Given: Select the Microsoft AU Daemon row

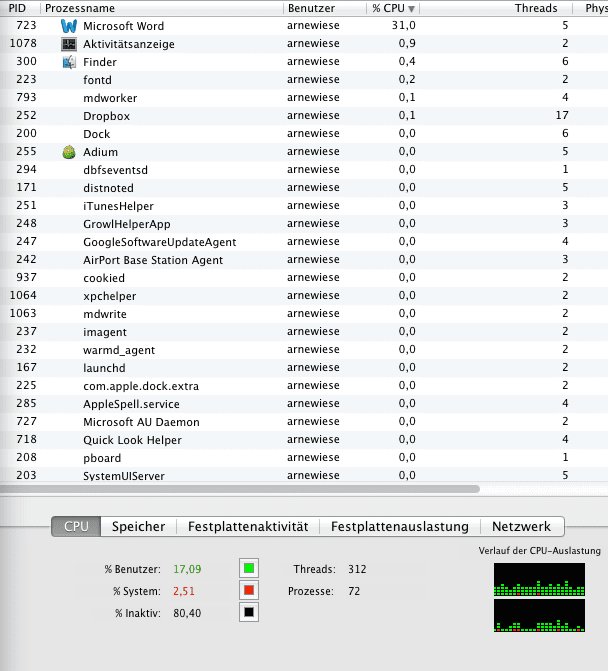Looking at the screenshot, I should [x=304, y=422].
